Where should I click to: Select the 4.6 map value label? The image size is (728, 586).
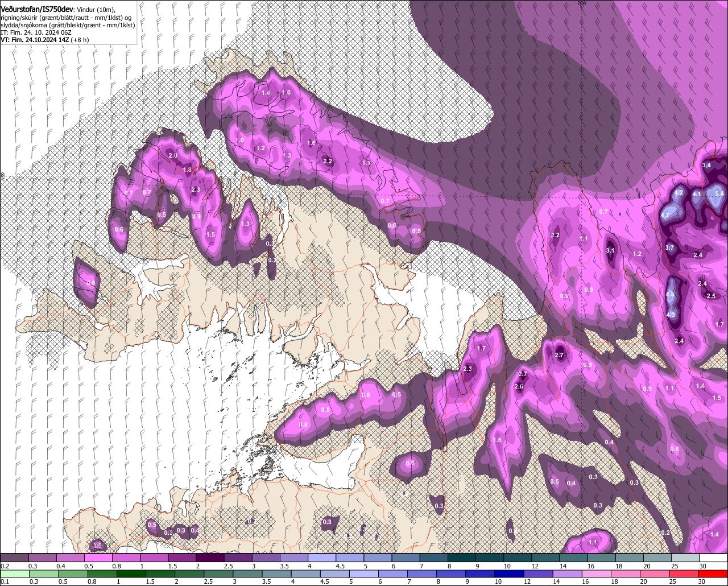click(670, 294)
